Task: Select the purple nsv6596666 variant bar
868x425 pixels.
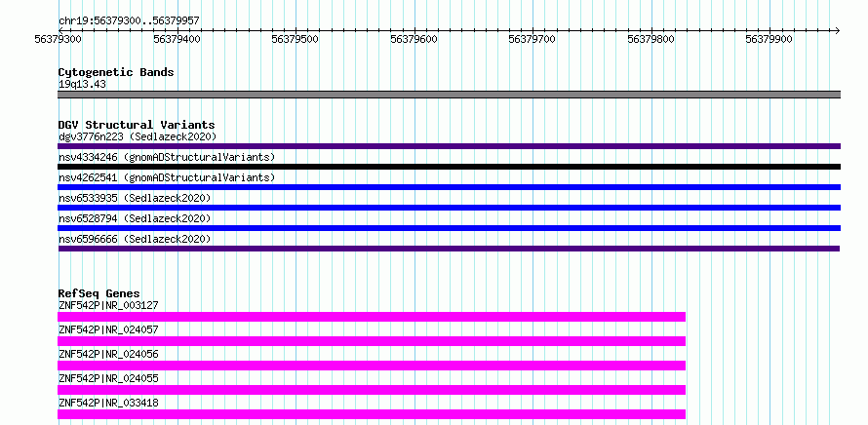Action: 449,249
